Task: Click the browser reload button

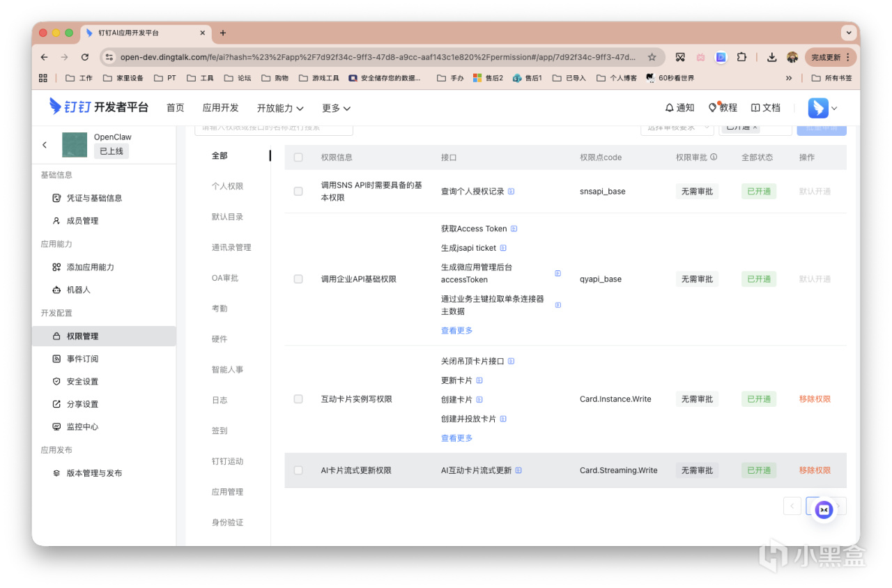Action: pyautogui.click(x=85, y=57)
